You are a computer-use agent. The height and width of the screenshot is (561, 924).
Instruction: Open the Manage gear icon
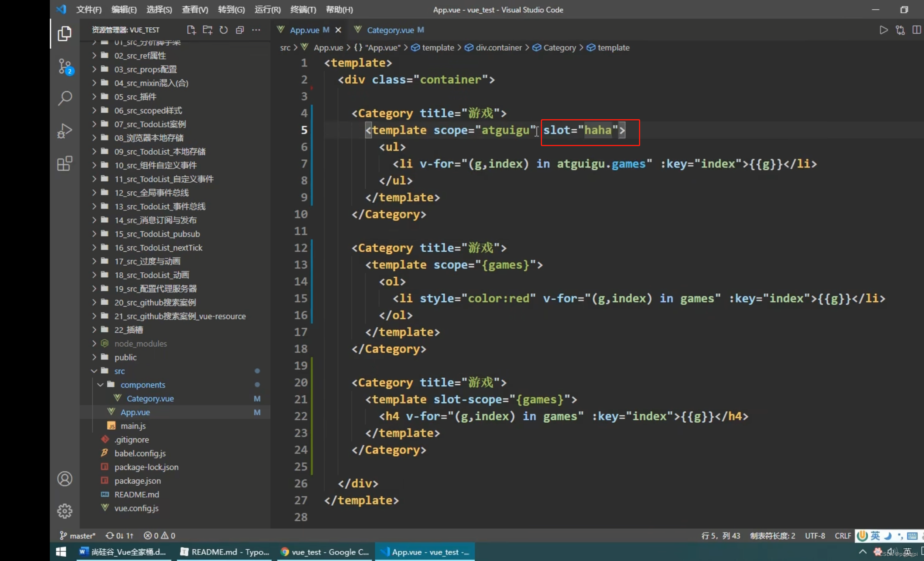(x=65, y=511)
